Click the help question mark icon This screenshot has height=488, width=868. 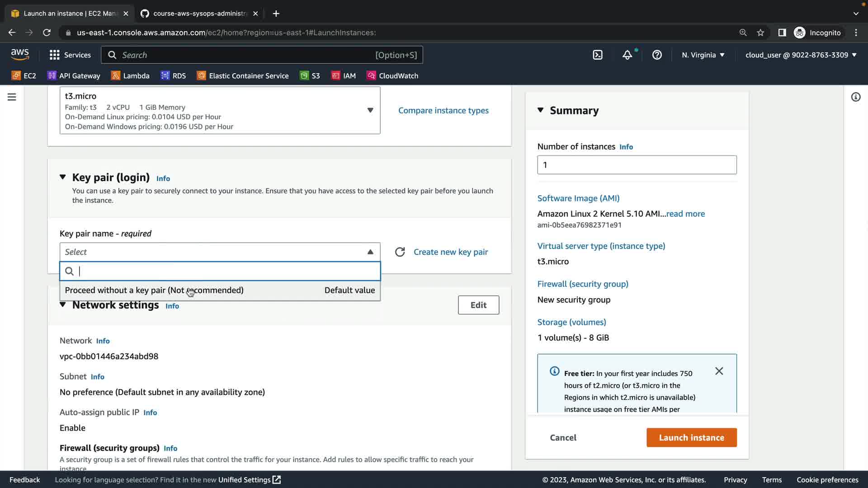click(657, 55)
